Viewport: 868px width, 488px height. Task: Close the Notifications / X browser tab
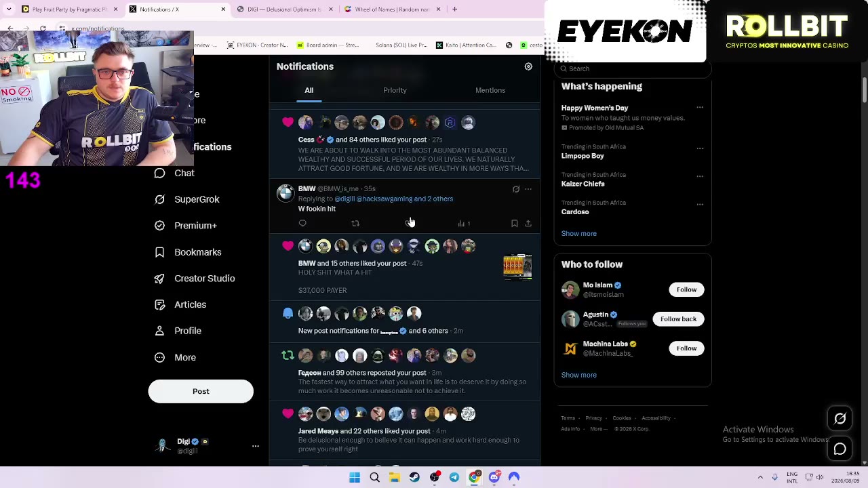223,9
